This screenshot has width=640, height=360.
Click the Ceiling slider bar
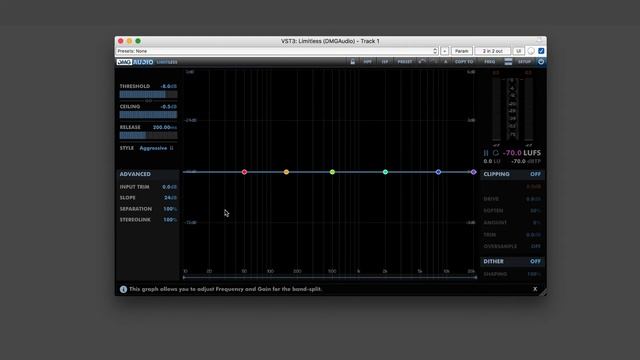coord(148,115)
